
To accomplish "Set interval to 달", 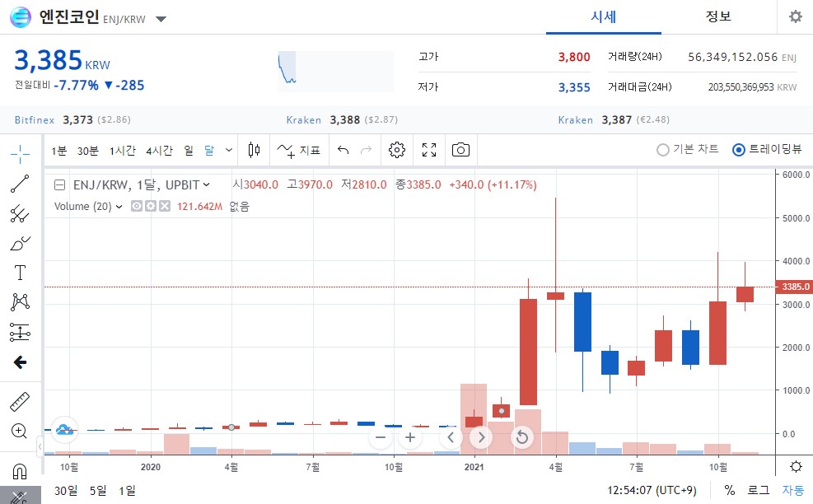I will click(x=209, y=151).
